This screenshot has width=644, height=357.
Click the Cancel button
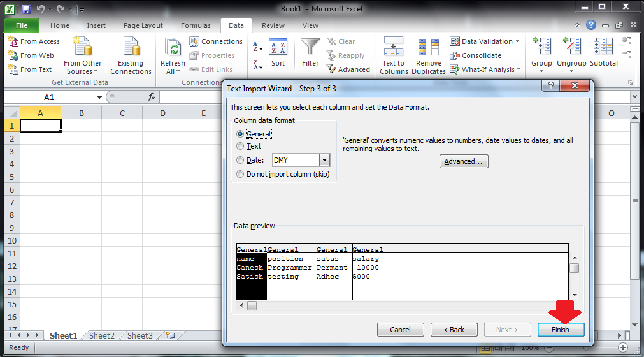tap(401, 330)
